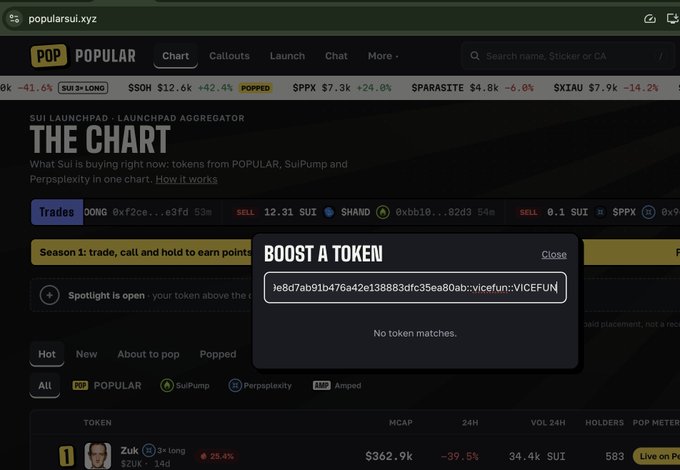Image resolution: width=680 pixels, height=470 pixels.
Task: Sort by HOLDERS column header
Action: [x=605, y=423]
